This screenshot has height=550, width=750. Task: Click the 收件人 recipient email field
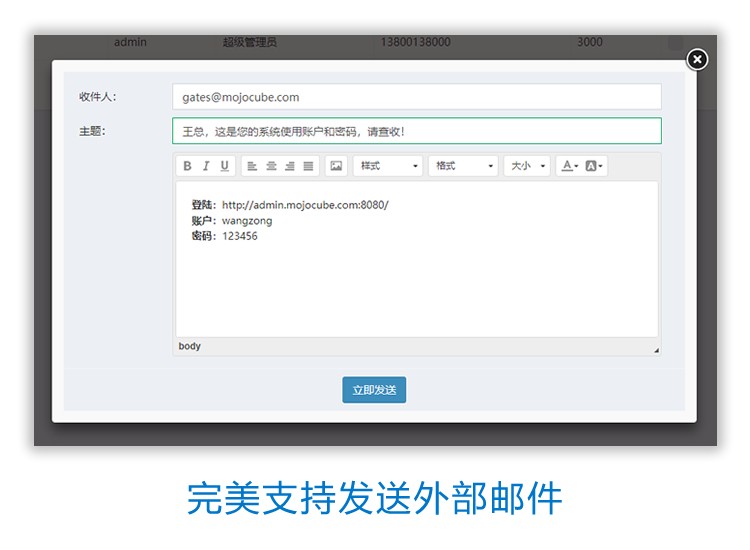click(x=417, y=97)
